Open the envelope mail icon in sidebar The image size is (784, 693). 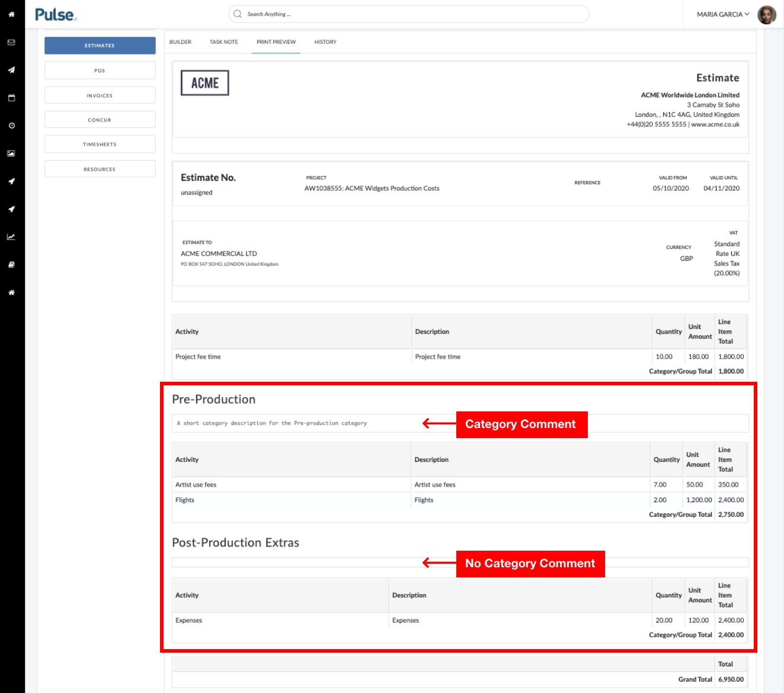11,43
